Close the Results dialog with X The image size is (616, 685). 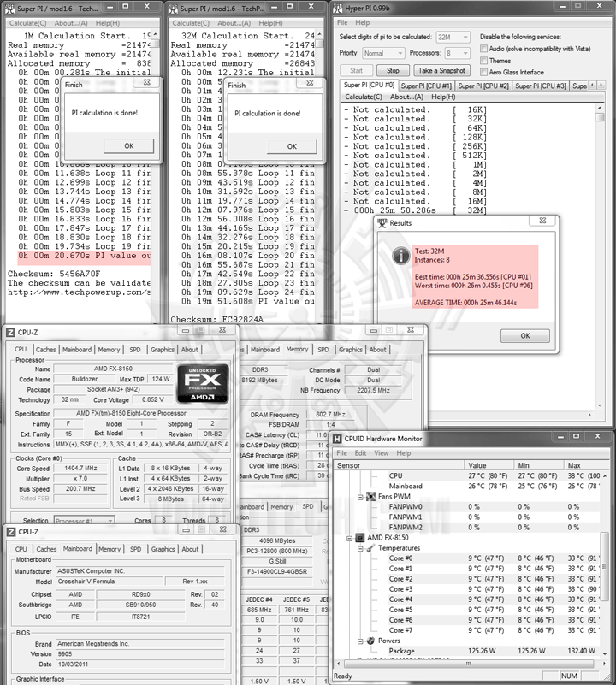point(542,221)
